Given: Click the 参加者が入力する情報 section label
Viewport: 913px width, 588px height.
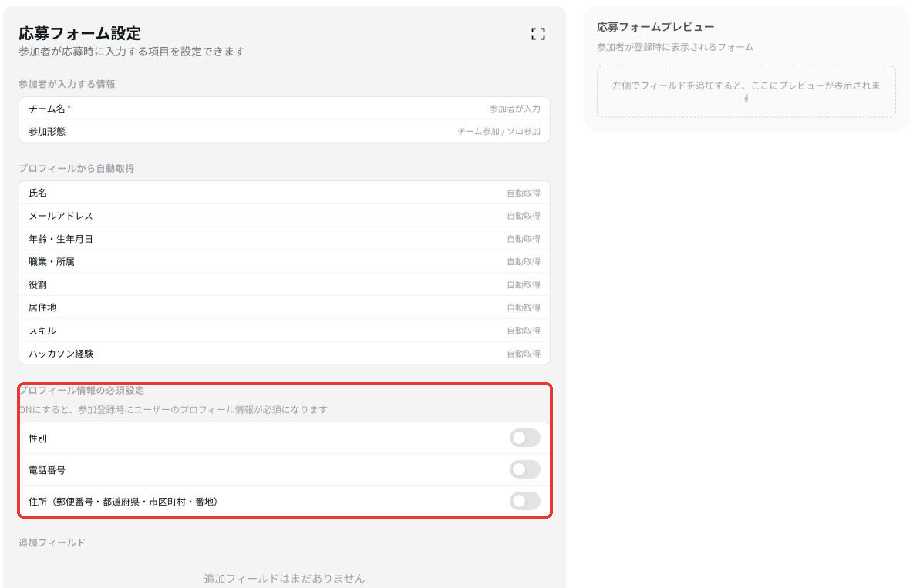Looking at the screenshot, I should [67, 84].
